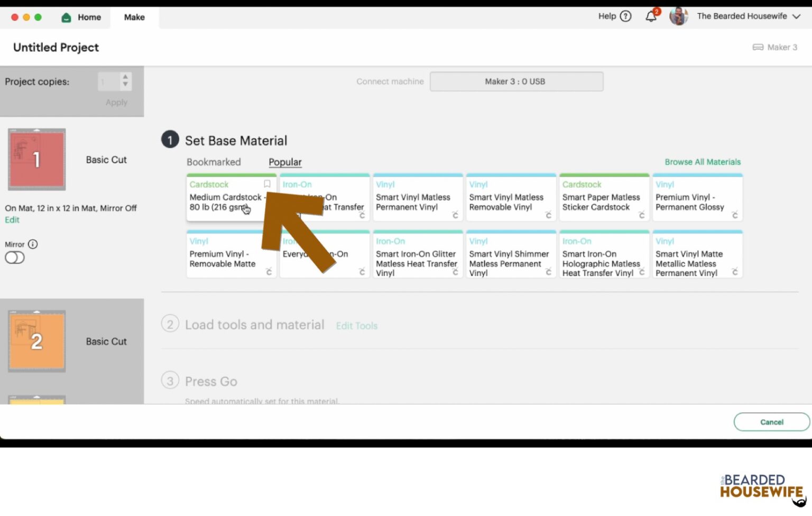The image size is (812, 516).
Task: Switch to the Bookmarked tab
Action: pos(214,162)
